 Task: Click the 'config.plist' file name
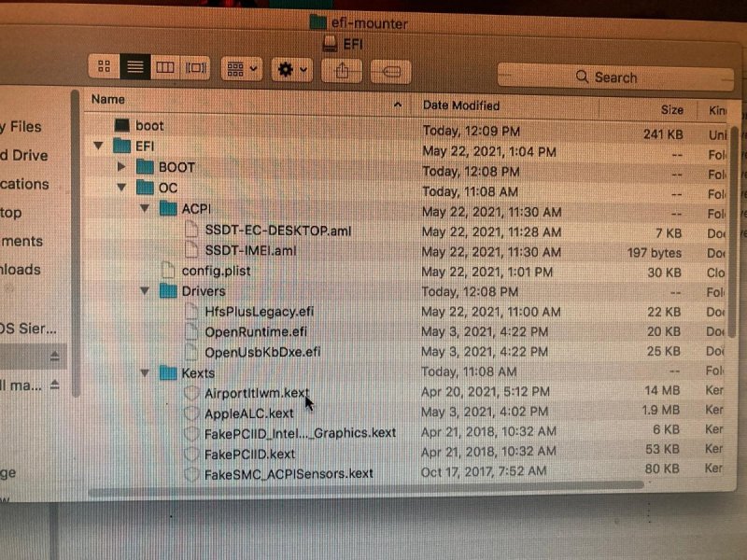[x=217, y=271]
